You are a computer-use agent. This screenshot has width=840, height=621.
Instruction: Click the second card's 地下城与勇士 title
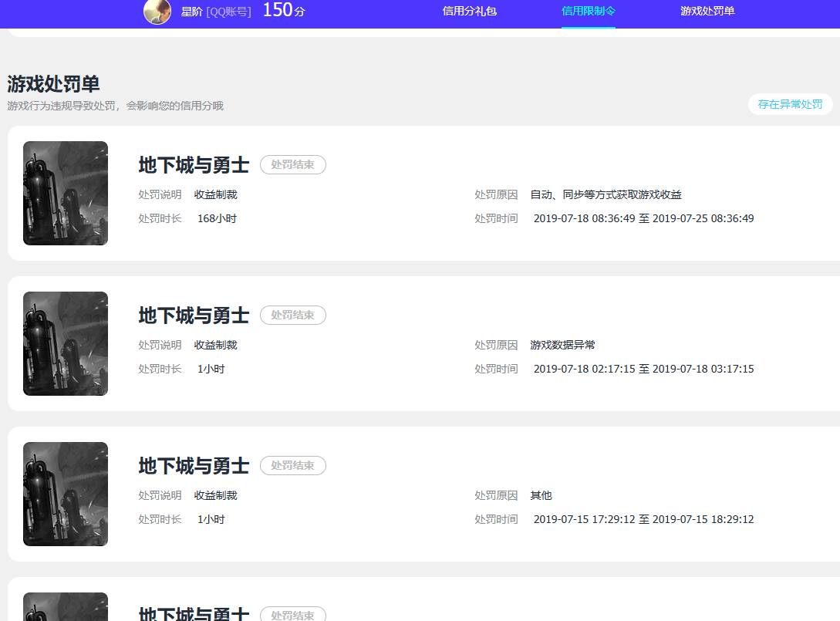193,316
